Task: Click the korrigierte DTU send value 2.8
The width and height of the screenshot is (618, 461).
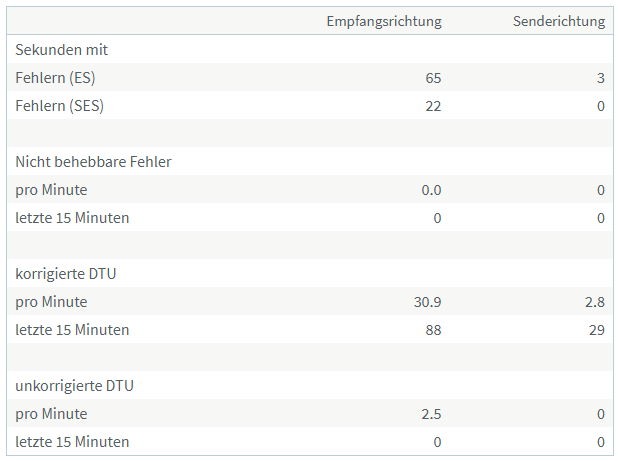Action: (595, 301)
